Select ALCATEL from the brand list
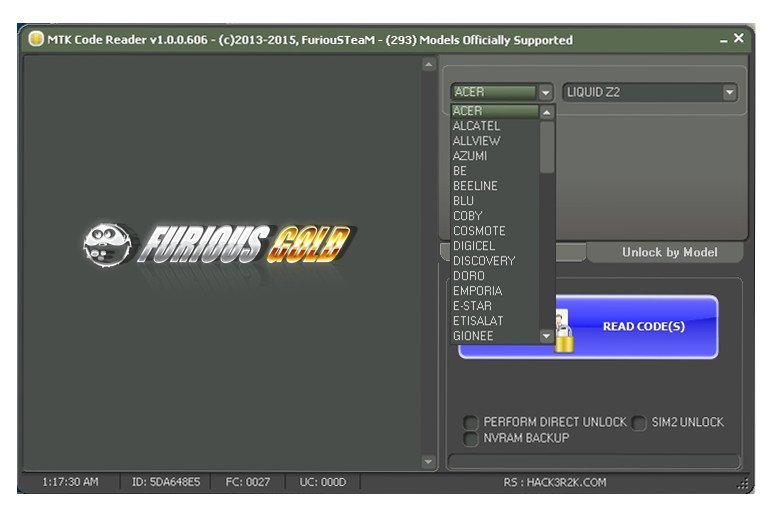The image size is (770, 518). coord(495,126)
